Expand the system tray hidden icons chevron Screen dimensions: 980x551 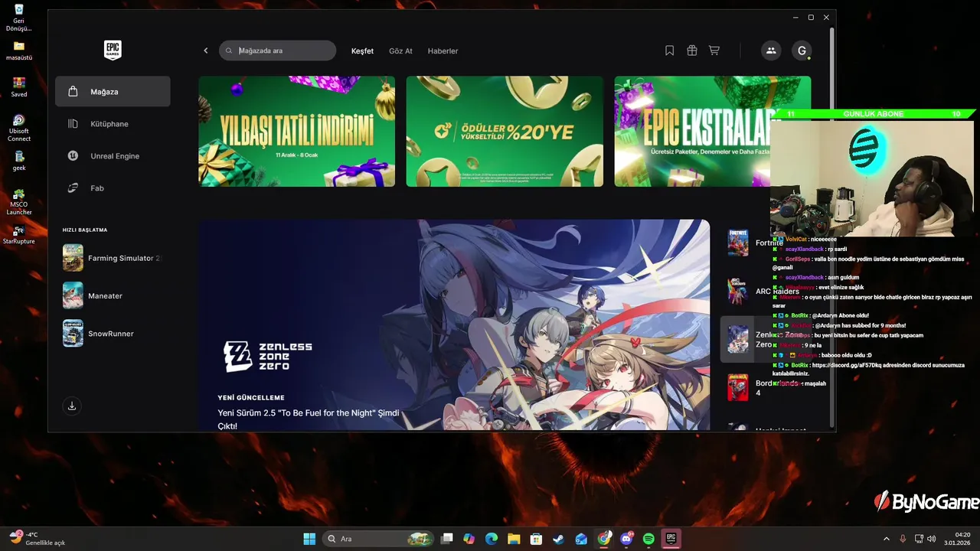coord(887,539)
